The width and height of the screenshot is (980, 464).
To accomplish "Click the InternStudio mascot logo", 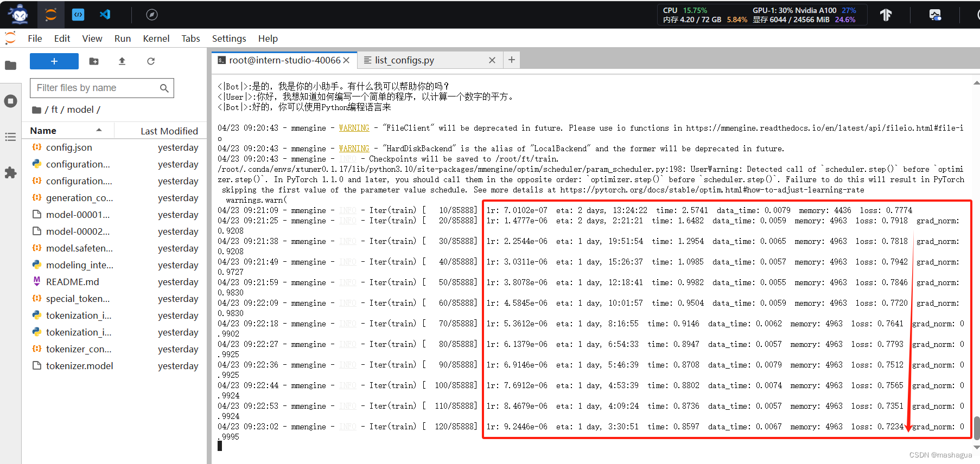I will point(20,15).
